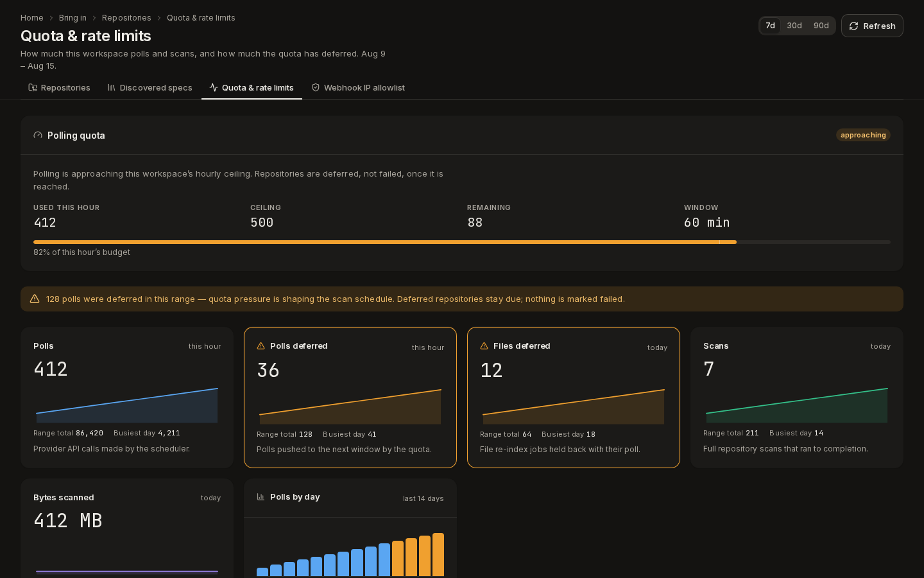924x578 pixels.
Task: Click Polls range total '86,420'
Action: [x=89, y=433]
